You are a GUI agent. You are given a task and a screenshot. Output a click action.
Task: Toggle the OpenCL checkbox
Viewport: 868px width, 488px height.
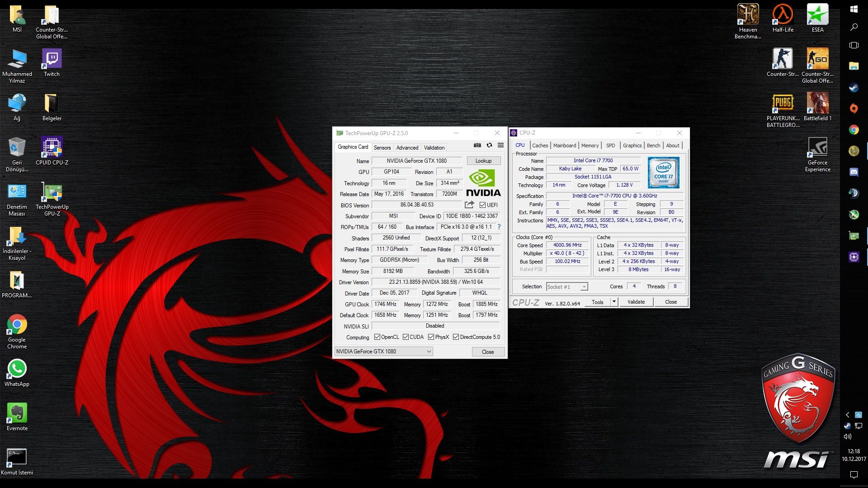377,337
